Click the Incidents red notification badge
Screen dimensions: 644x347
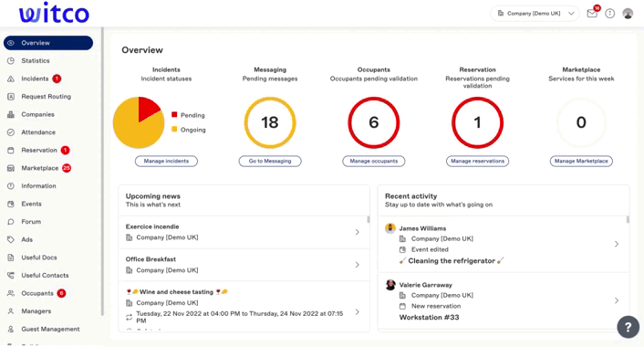57,79
